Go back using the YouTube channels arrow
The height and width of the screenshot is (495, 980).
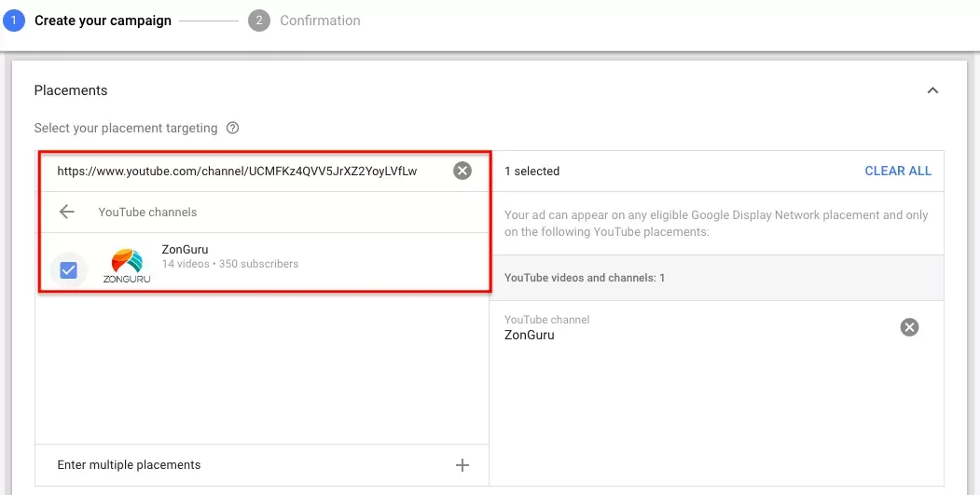[x=67, y=212]
